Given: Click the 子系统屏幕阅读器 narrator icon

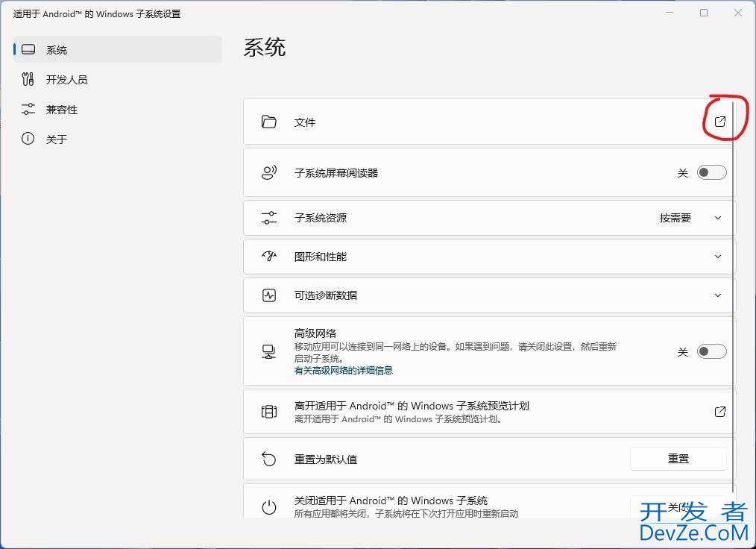Looking at the screenshot, I should pyautogui.click(x=269, y=173).
